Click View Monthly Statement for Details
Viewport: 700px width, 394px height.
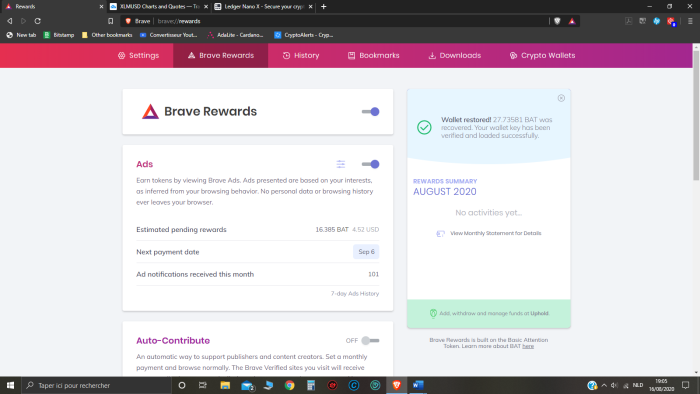(x=489, y=233)
